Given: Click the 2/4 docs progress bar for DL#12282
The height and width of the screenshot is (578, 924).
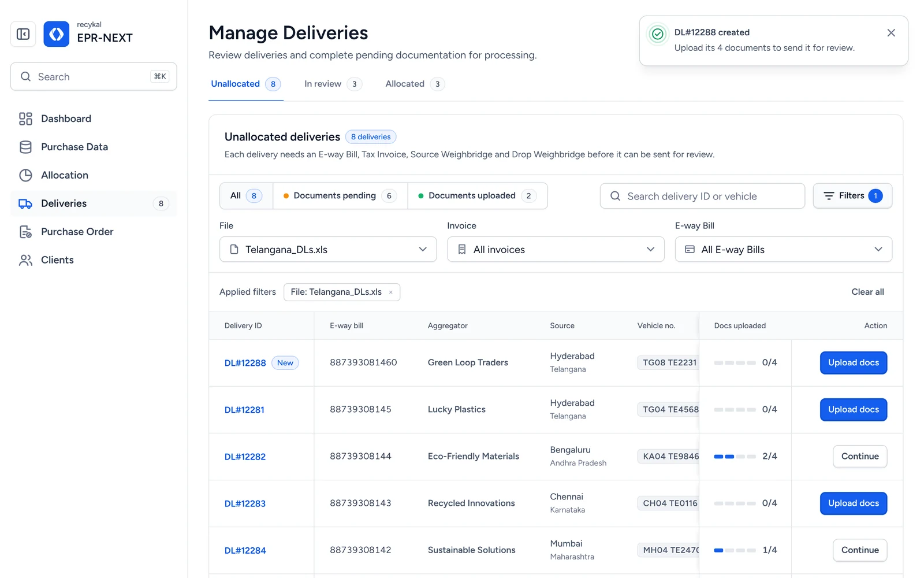Looking at the screenshot, I should coord(735,457).
